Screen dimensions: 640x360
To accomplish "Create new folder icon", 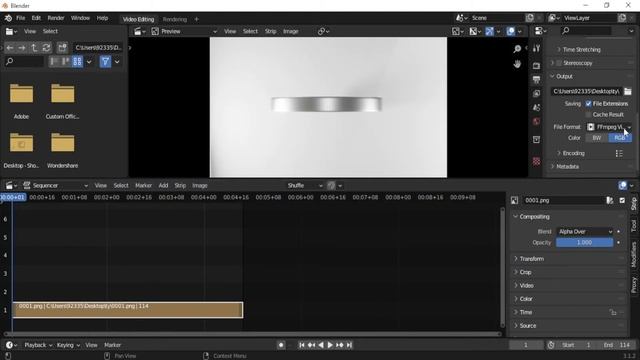I will point(62,48).
